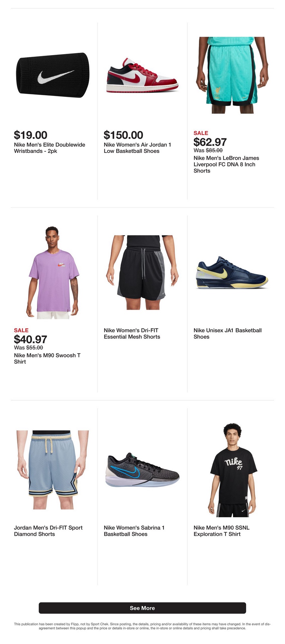Open Nike Women's Sabrina 1 Basketball Shoes title

134,531
